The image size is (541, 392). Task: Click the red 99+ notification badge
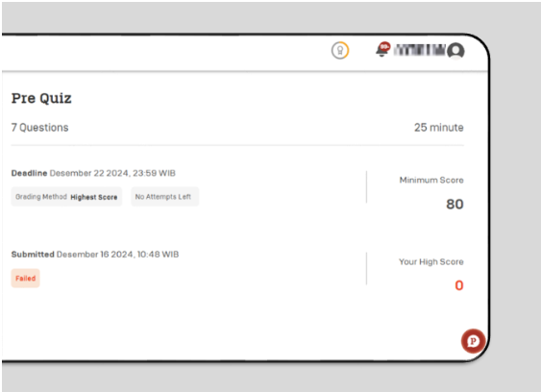384,46
